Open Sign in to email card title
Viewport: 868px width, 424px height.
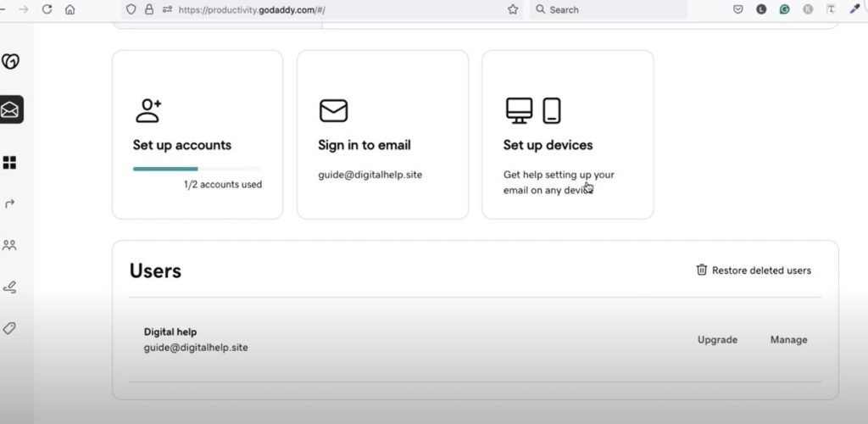click(x=364, y=145)
